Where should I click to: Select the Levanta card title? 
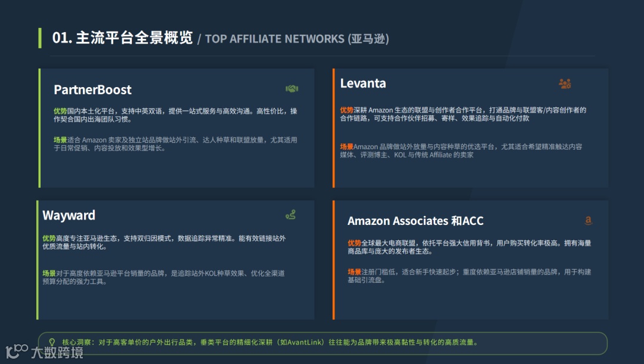[x=363, y=84]
